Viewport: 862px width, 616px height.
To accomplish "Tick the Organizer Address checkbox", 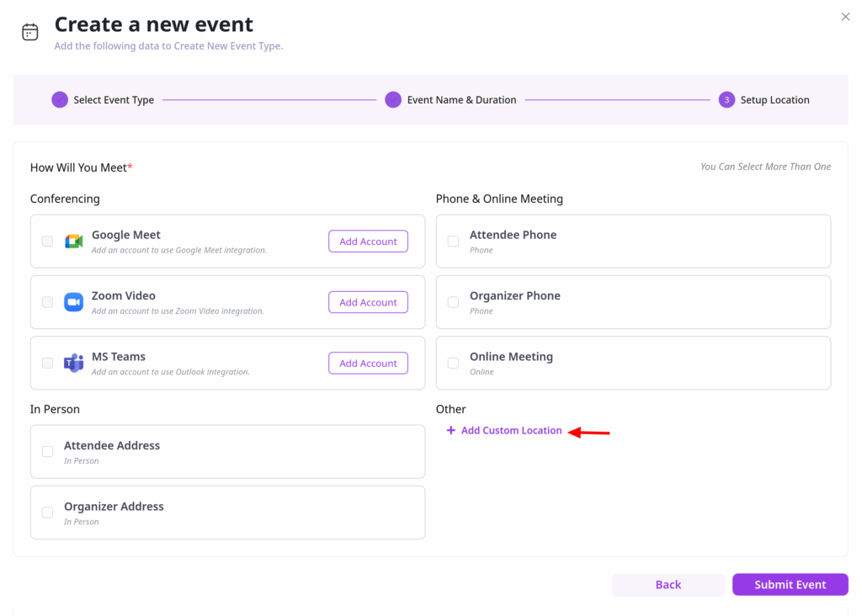I will point(48,512).
